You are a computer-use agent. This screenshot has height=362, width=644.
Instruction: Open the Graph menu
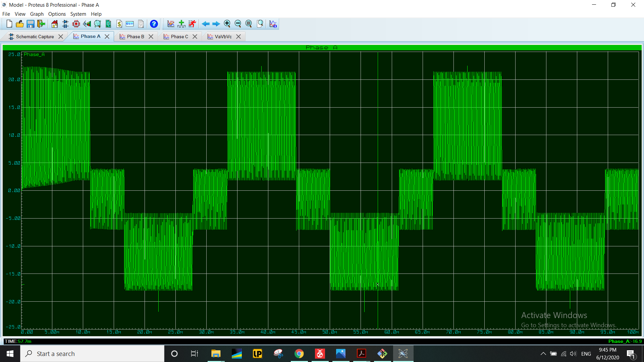(x=37, y=14)
